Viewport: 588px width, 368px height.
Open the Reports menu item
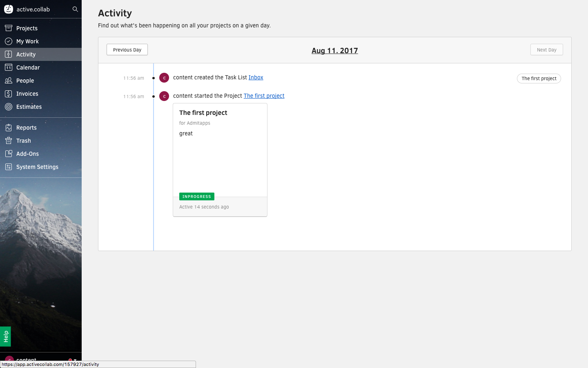click(27, 128)
